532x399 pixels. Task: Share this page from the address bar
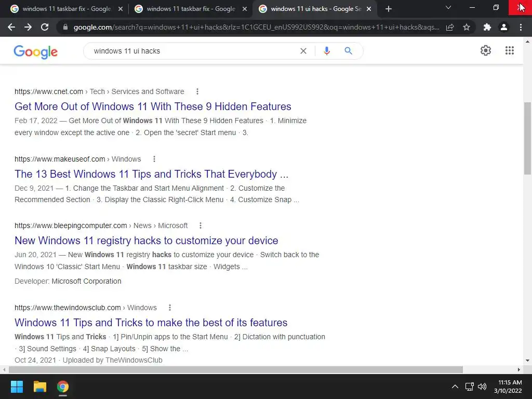click(450, 27)
